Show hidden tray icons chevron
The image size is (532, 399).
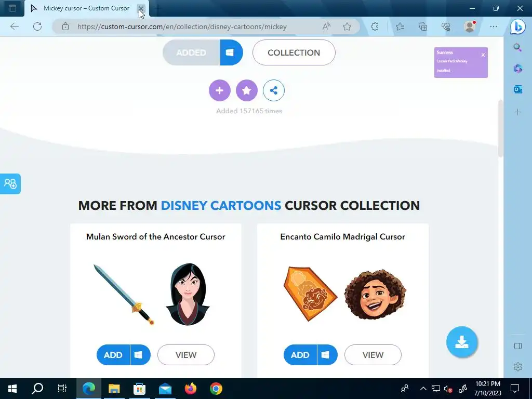pos(423,389)
